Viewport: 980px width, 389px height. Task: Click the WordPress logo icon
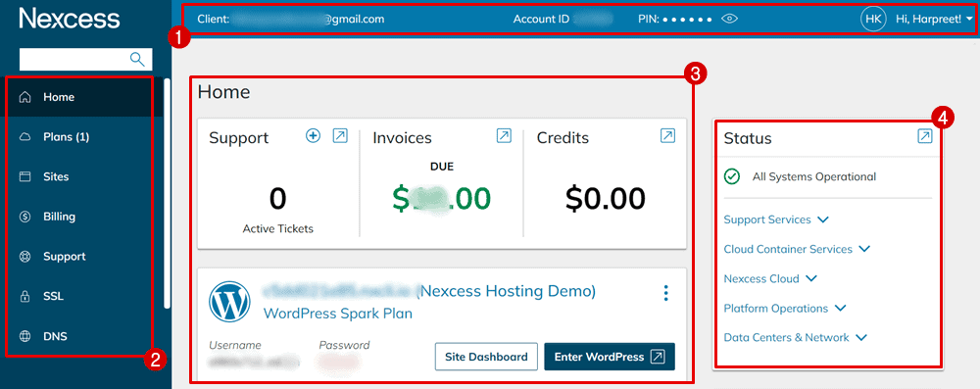[x=229, y=301]
